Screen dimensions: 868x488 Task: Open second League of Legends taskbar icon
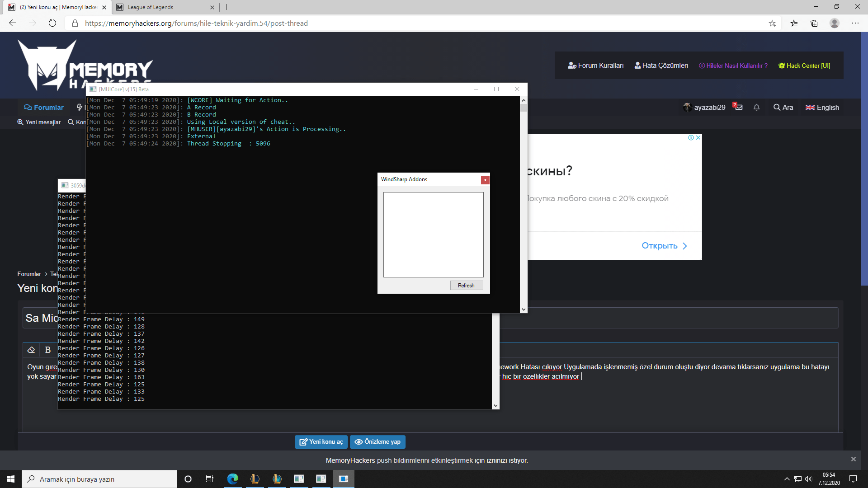click(x=277, y=479)
